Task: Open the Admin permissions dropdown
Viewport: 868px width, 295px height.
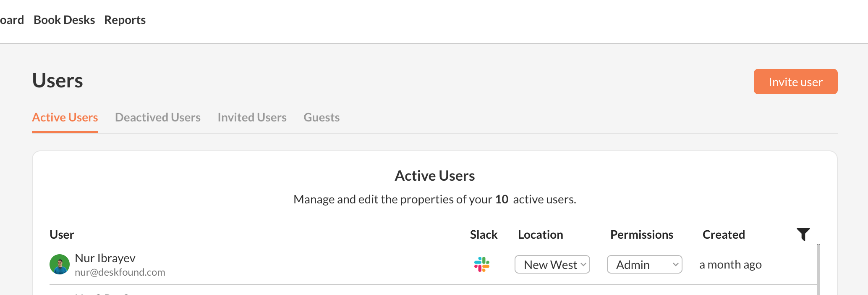Action: point(644,264)
